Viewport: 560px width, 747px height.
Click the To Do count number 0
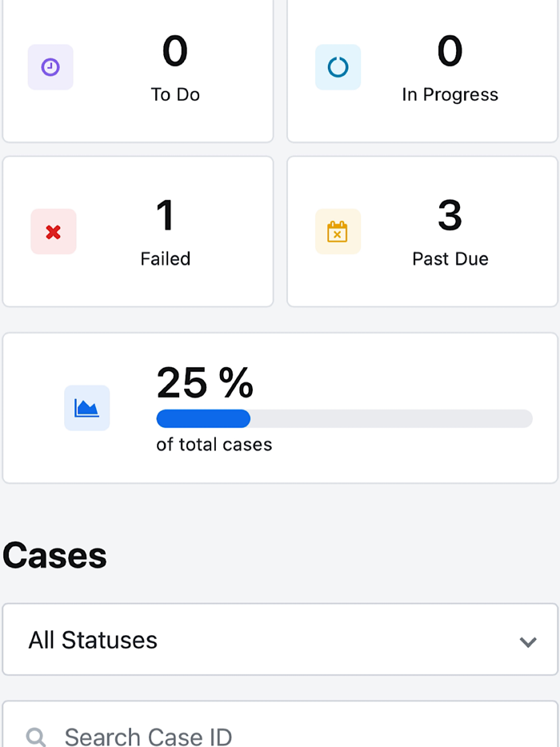click(175, 52)
